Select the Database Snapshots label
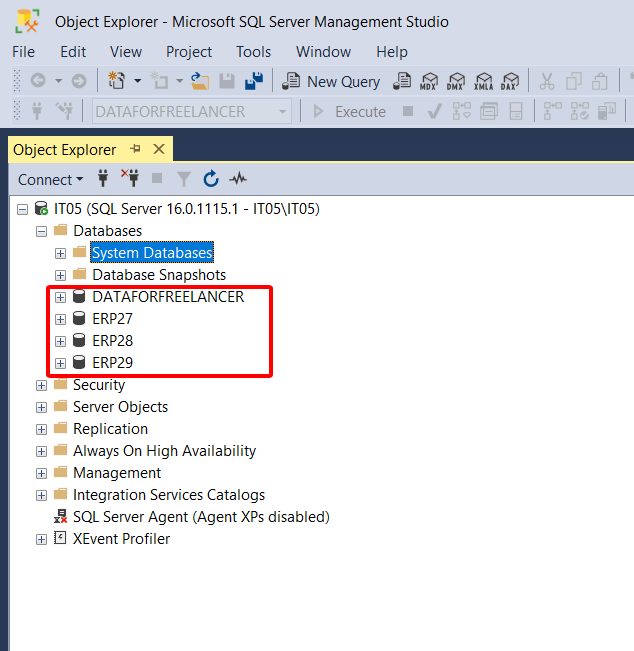 click(159, 275)
